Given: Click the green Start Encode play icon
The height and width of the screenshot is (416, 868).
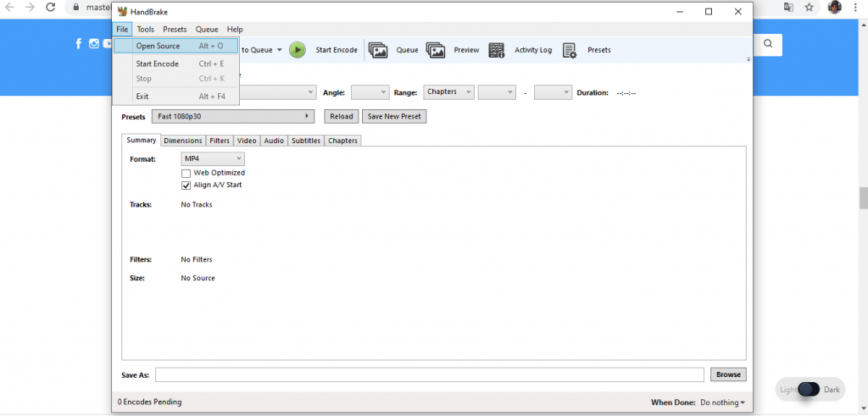Looking at the screenshot, I should tap(298, 50).
